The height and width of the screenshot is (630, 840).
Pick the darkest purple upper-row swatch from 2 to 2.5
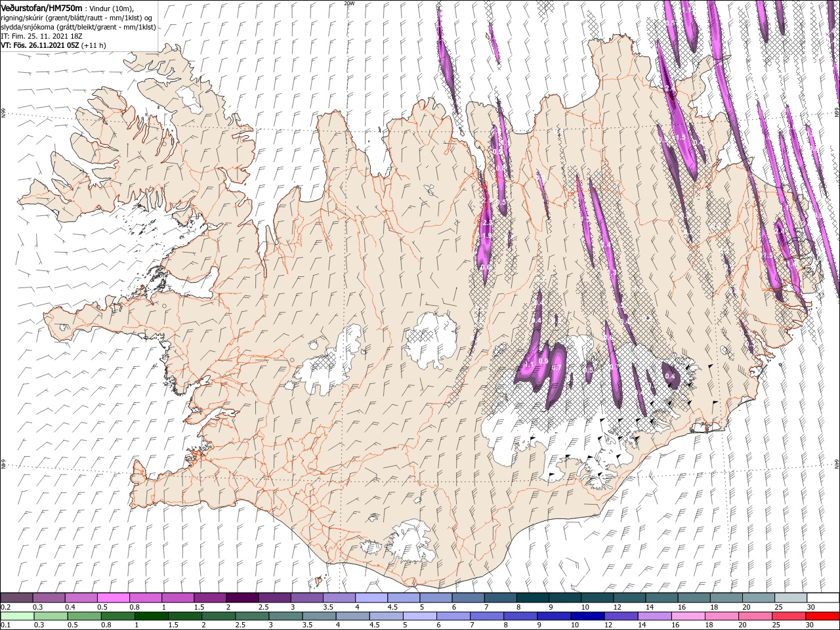coord(242,598)
